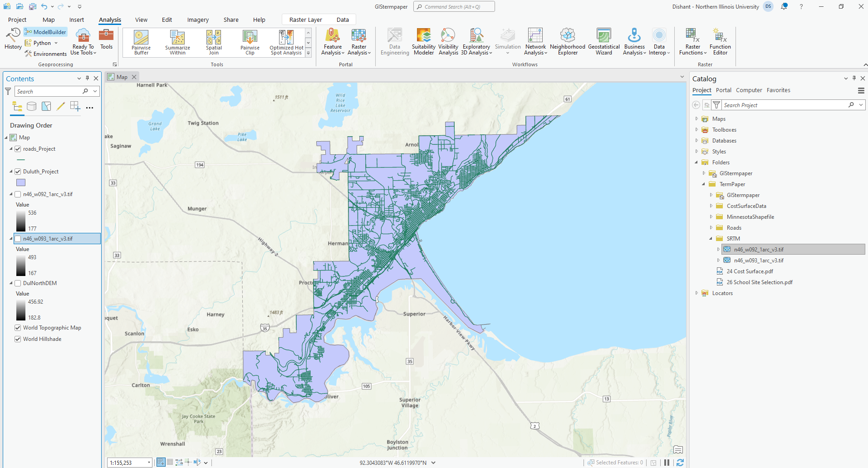This screenshot has height=468, width=868.
Task: Launch ModelBuilder
Action: tap(45, 32)
